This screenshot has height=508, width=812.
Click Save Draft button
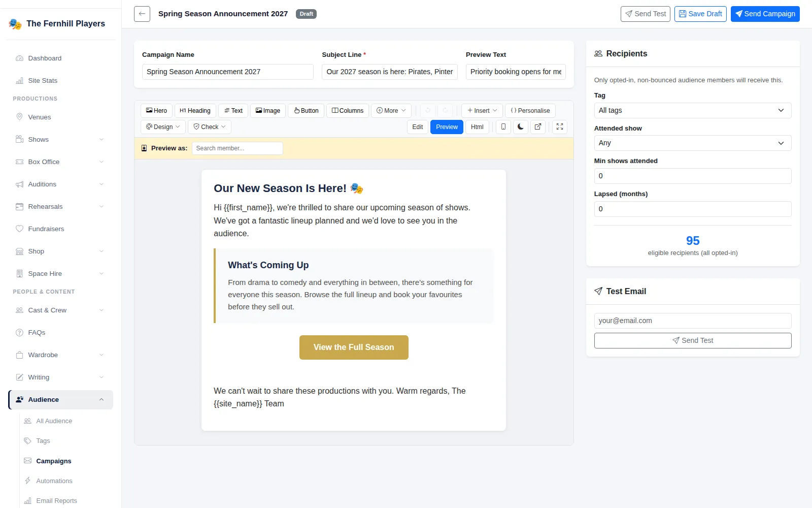pos(700,14)
